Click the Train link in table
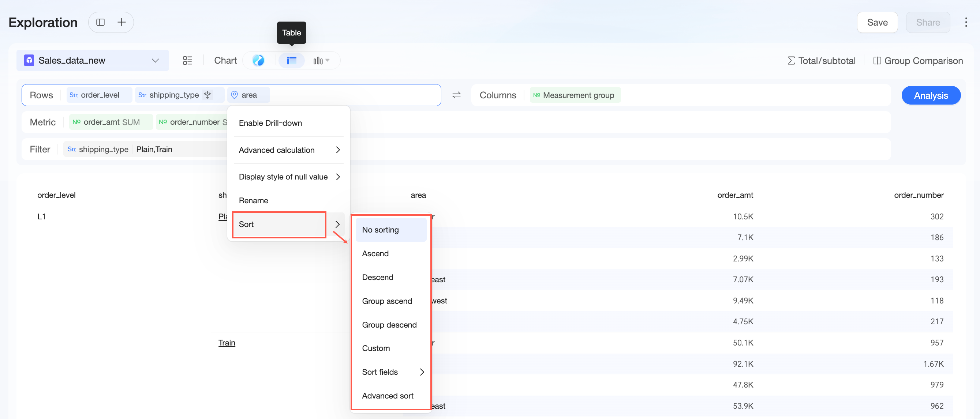Viewport: 980px width, 419px height. coord(227,343)
